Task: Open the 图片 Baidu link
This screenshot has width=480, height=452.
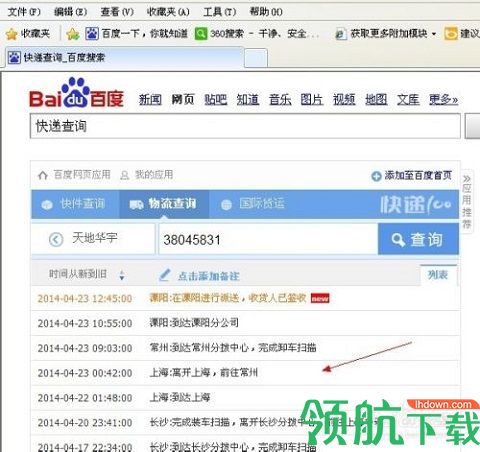Action: point(312,100)
